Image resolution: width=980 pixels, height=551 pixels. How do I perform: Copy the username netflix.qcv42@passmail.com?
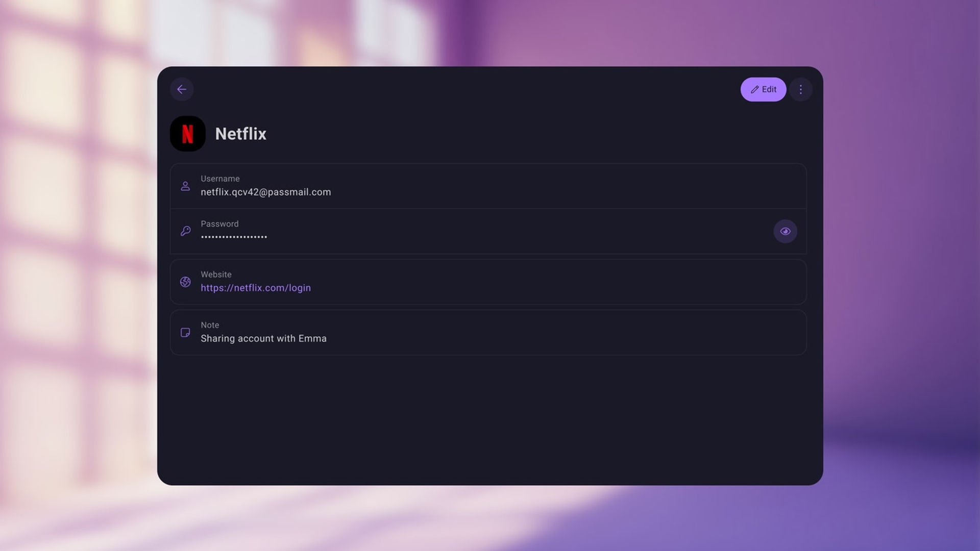pos(265,192)
